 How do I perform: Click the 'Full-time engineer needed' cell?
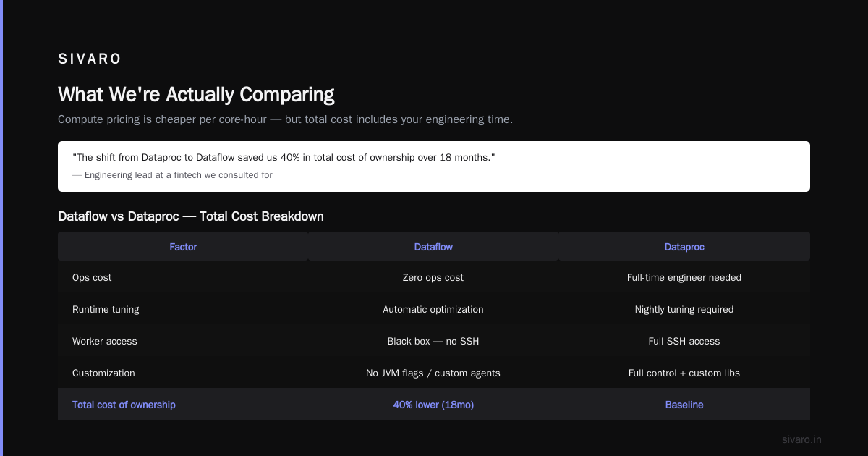pos(684,278)
